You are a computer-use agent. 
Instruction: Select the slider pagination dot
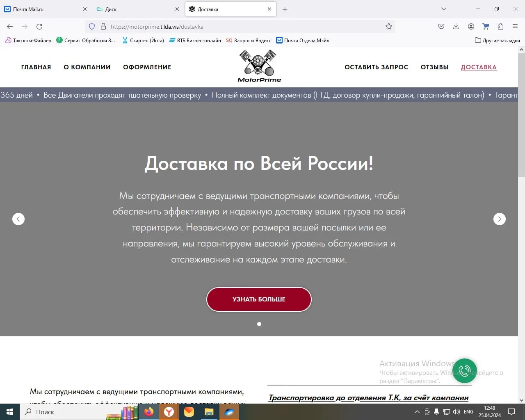point(259,324)
